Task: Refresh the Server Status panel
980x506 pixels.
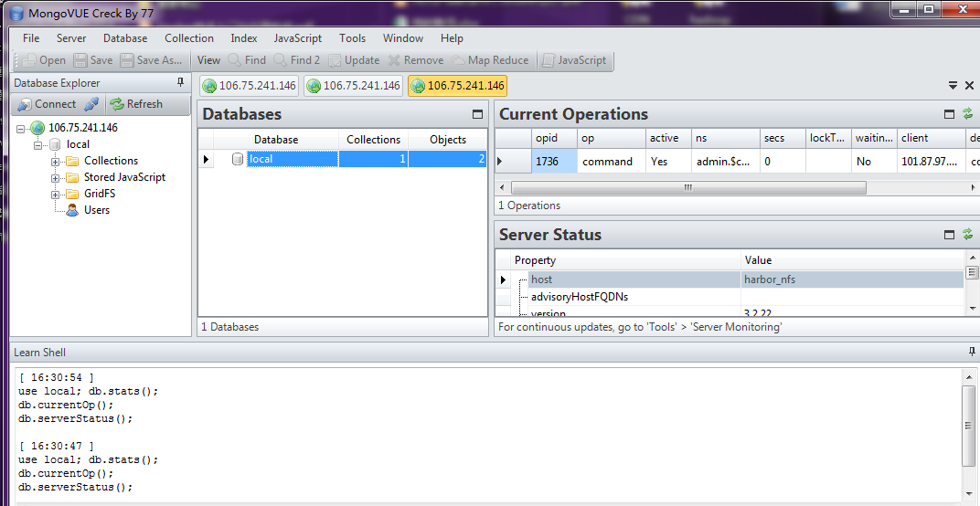Action: click(x=967, y=234)
